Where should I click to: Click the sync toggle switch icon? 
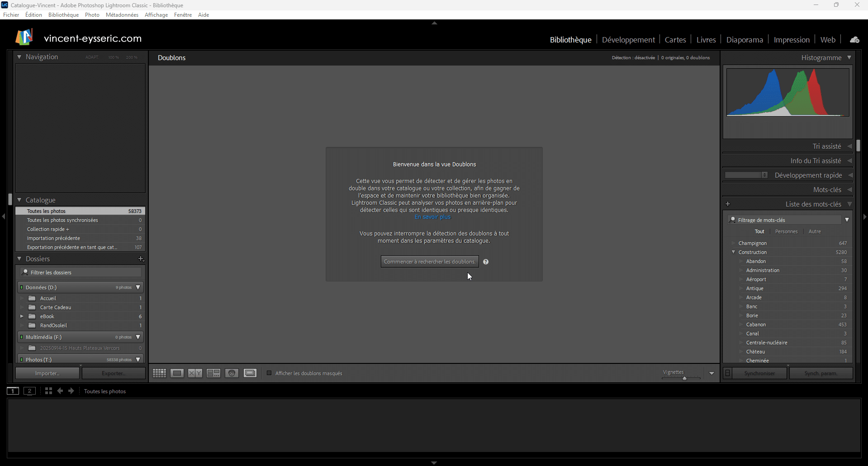[727, 373]
